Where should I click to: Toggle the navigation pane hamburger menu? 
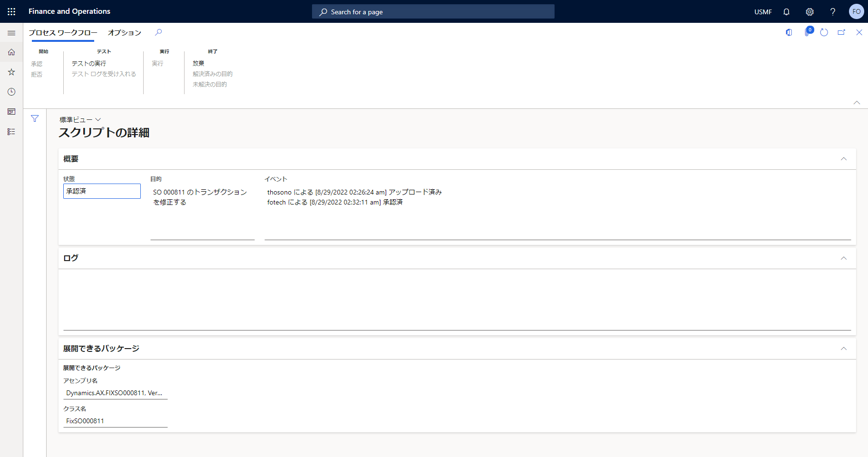pyautogui.click(x=11, y=33)
